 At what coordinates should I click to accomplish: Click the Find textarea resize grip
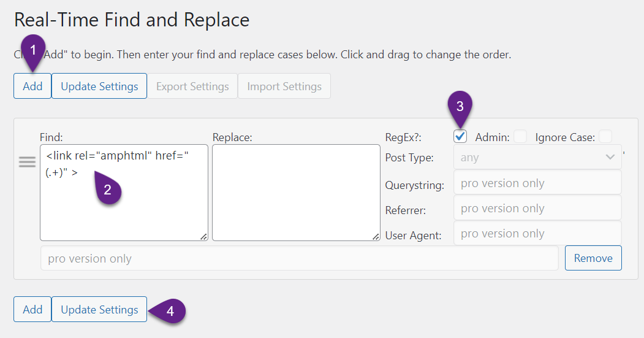pos(203,236)
